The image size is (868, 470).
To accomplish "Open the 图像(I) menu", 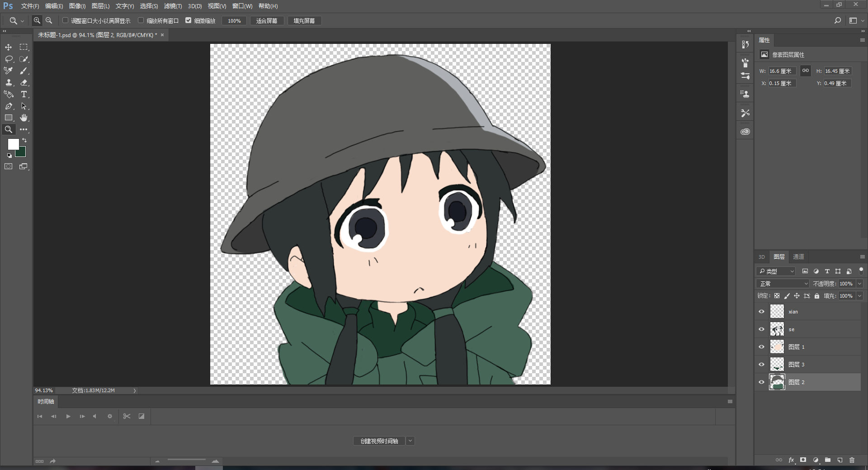I will [77, 6].
